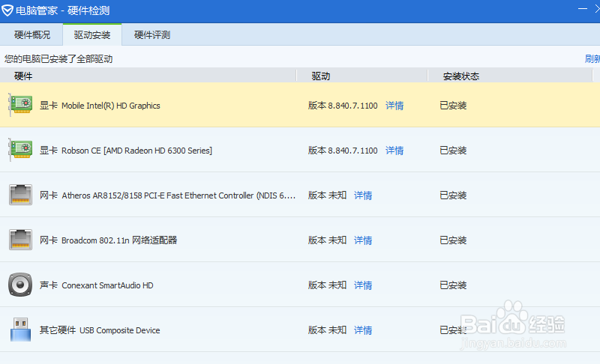Click 版本 8.840.7.1100 in the Intel HD Graphics row
The image size is (600, 364).
(x=343, y=106)
